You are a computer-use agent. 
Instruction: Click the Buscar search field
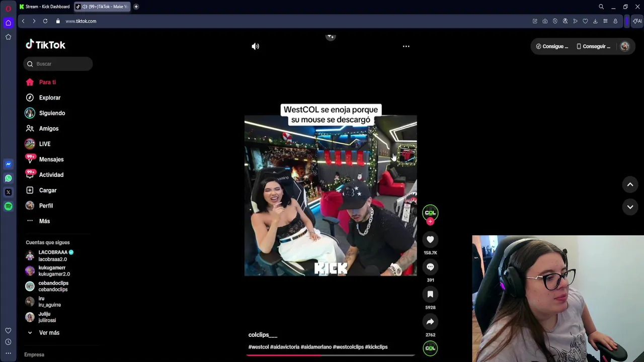[x=58, y=64]
